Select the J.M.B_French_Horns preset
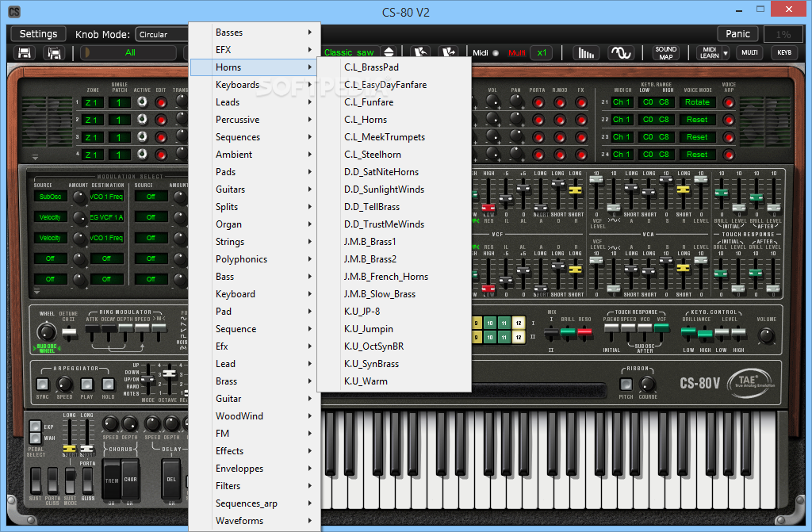812x532 pixels. click(394, 277)
